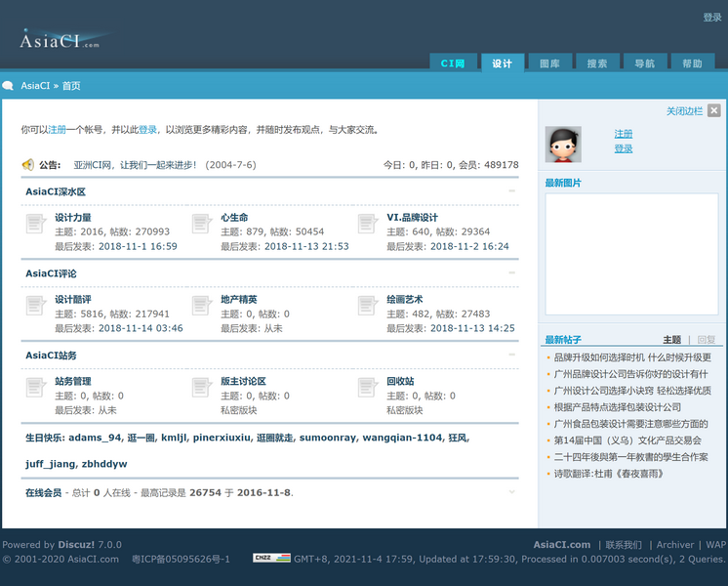Click the CNZZ statistics badge in footer
This screenshot has height=586, width=728.
pyautogui.click(x=271, y=559)
